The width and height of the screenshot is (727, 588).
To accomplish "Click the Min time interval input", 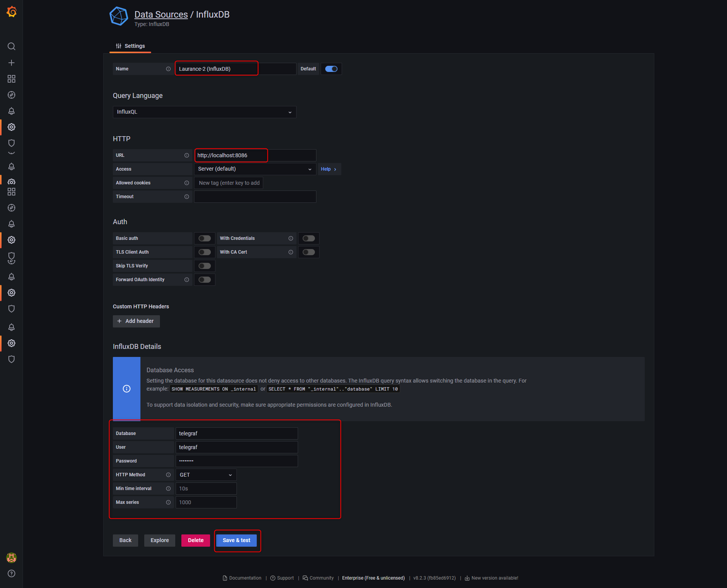I will pyautogui.click(x=206, y=489).
